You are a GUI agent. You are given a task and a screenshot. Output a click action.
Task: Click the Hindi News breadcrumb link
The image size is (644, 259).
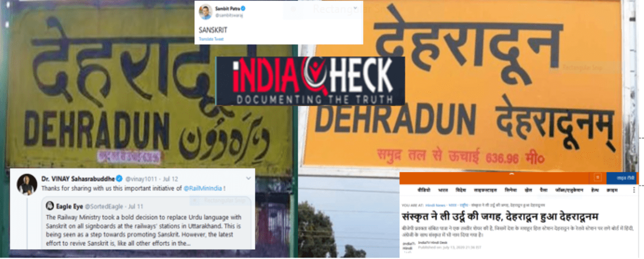(435, 205)
